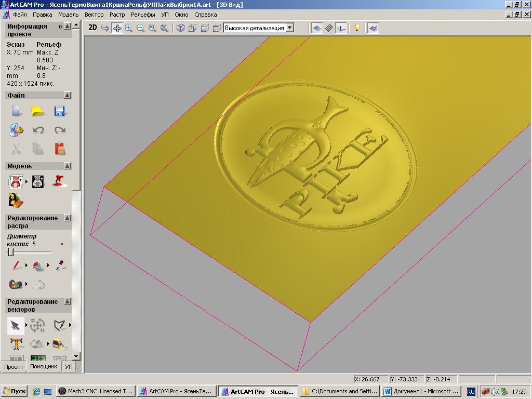Viewport: 532px width, 399px height.
Task: Collapse the 'Редактирование векторов' section
Action: pyautogui.click(x=67, y=302)
